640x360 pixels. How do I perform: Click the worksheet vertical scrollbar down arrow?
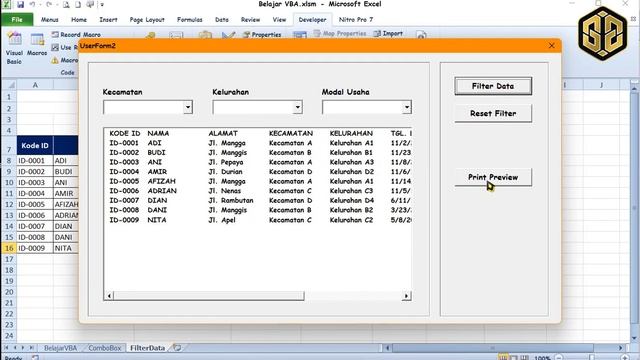(634, 338)
